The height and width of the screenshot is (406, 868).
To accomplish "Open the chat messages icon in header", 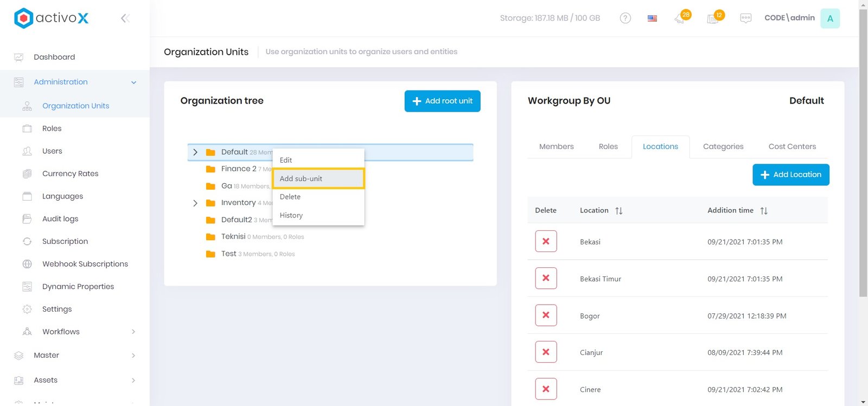I will [x=745, y=18].
